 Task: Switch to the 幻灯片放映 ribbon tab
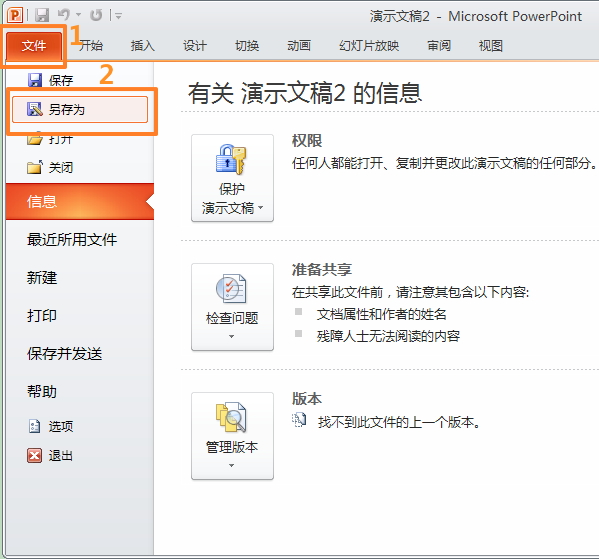pyautogui.click(x=369, y=46)
